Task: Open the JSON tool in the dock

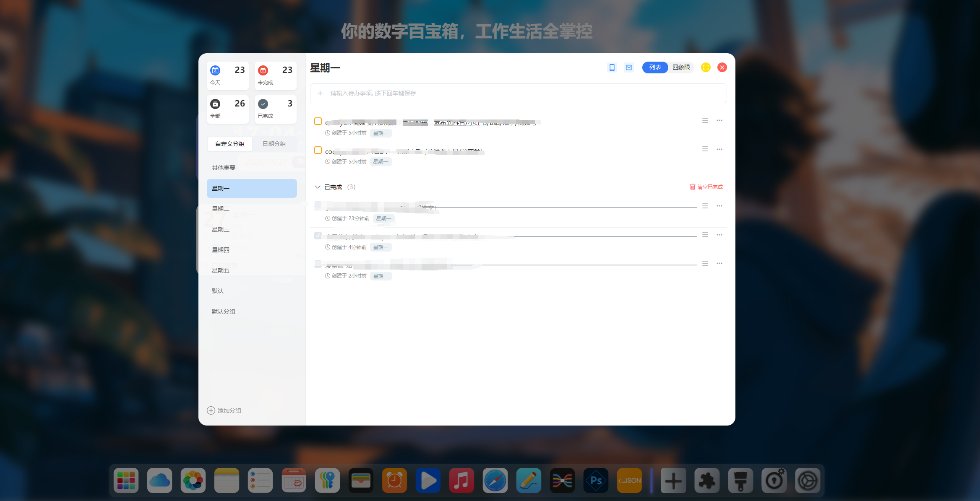Action: [629, 480]
